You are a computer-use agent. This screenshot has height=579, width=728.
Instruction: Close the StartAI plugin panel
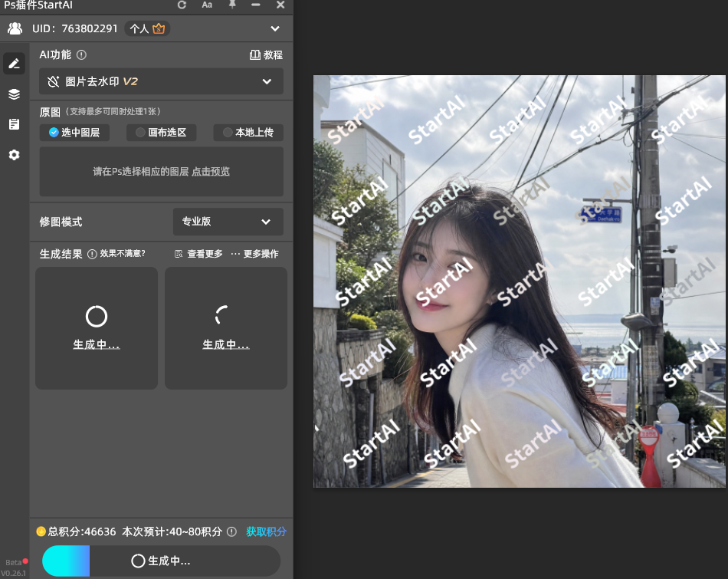[280, 5]
